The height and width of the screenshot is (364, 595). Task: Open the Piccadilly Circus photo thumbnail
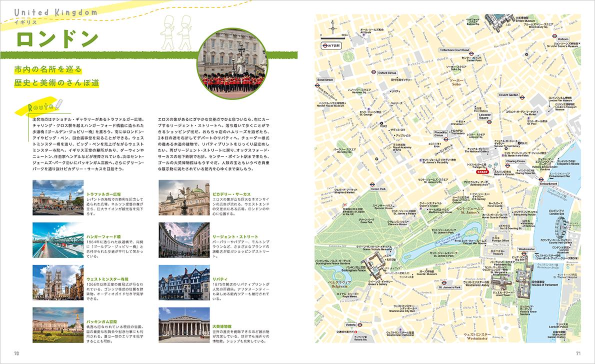click(x=183, y=197)
